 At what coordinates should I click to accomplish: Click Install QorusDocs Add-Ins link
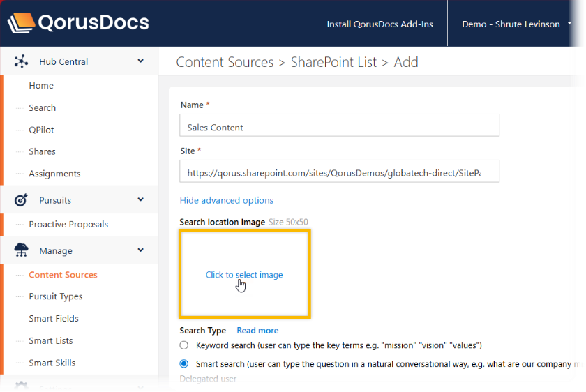(x=380, y=24)
